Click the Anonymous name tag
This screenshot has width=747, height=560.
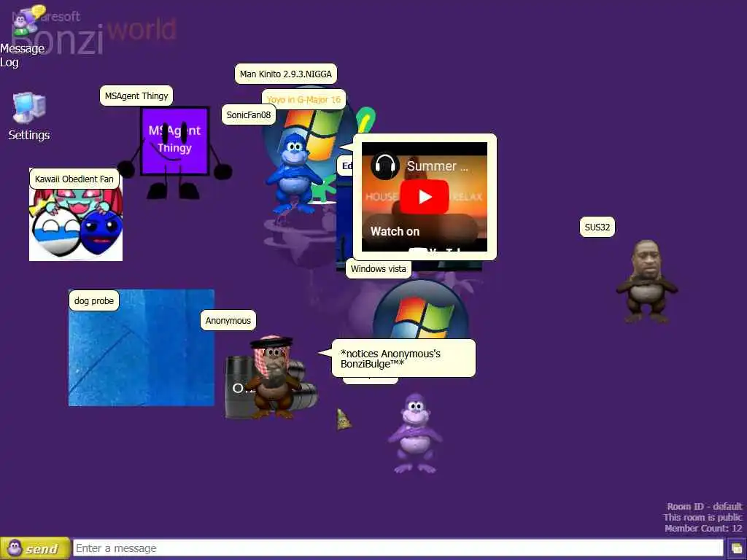click(x=228, y=321)
